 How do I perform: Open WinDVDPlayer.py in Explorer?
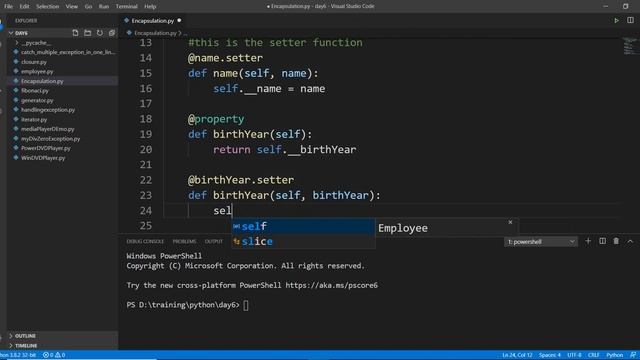click(43, 158)
